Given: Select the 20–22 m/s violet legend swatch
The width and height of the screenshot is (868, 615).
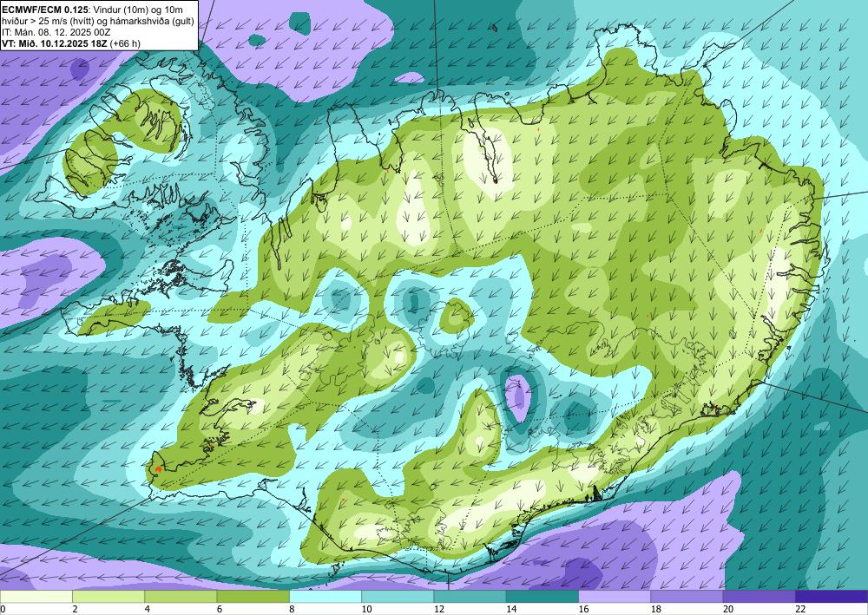Looking at the screenshot, I should 759,597.
